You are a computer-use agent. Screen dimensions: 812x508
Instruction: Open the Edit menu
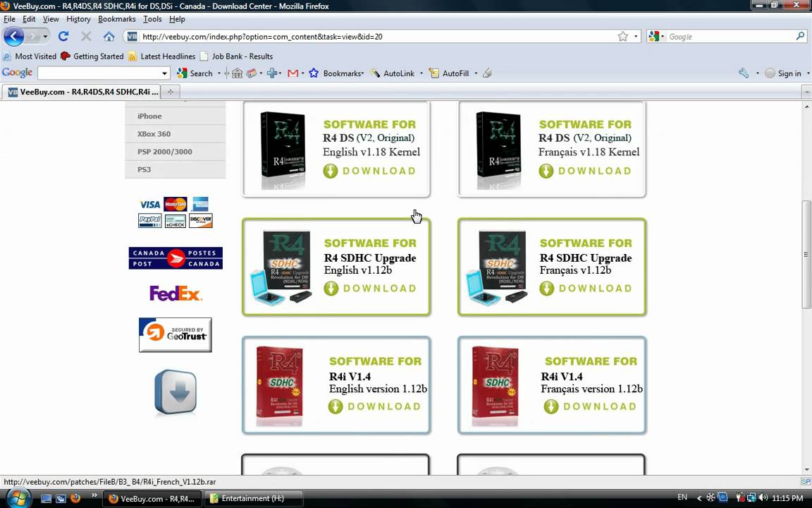pyautogui.click(x=29, y=19)
